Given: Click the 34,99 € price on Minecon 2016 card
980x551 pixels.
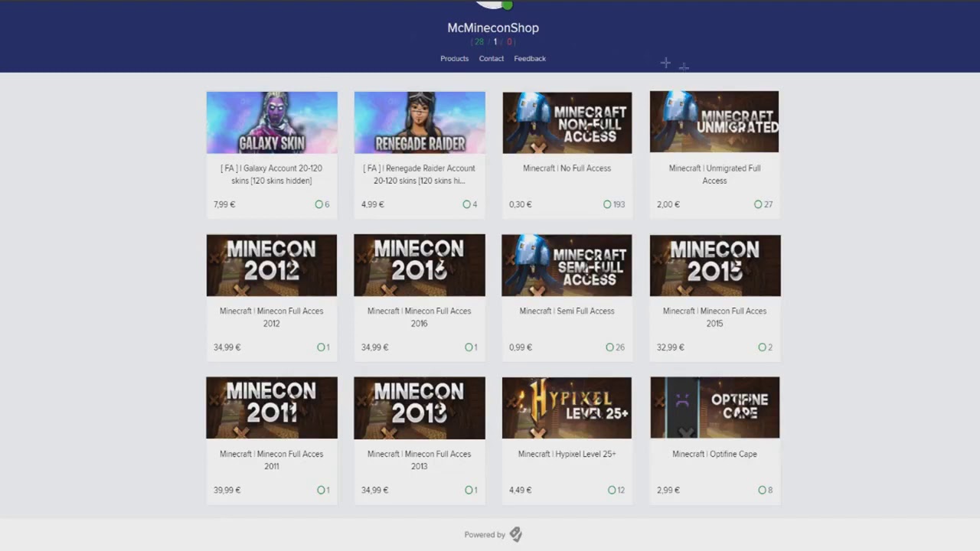Looking at the screenshot, I should [x=374, y=347].
